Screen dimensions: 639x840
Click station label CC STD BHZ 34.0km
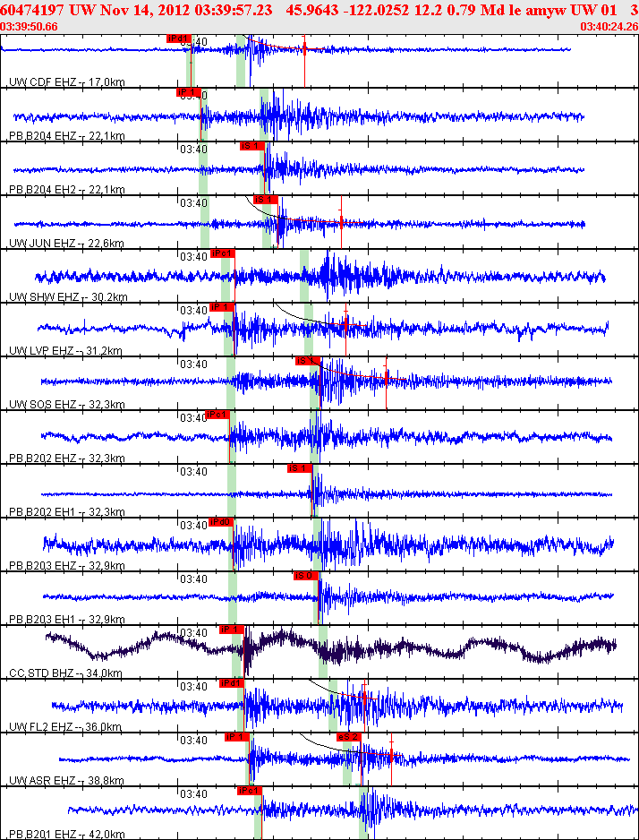[x=66, y=673]
